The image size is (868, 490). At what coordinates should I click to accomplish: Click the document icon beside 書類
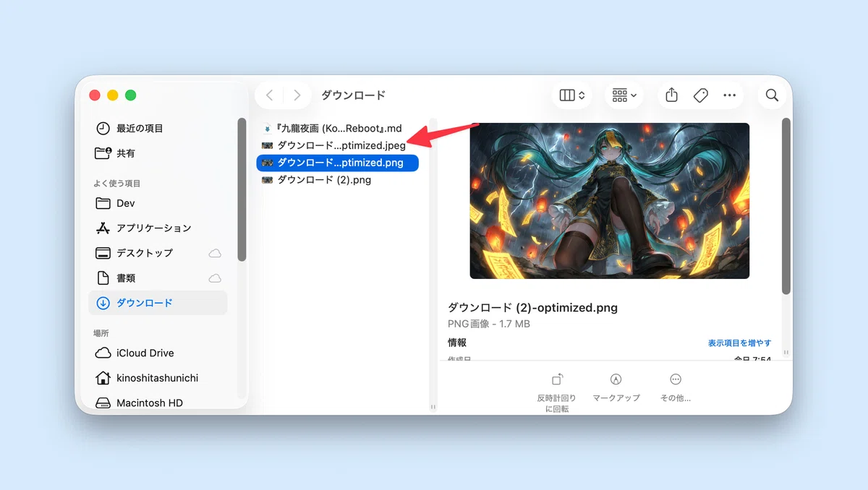(103, 278)
